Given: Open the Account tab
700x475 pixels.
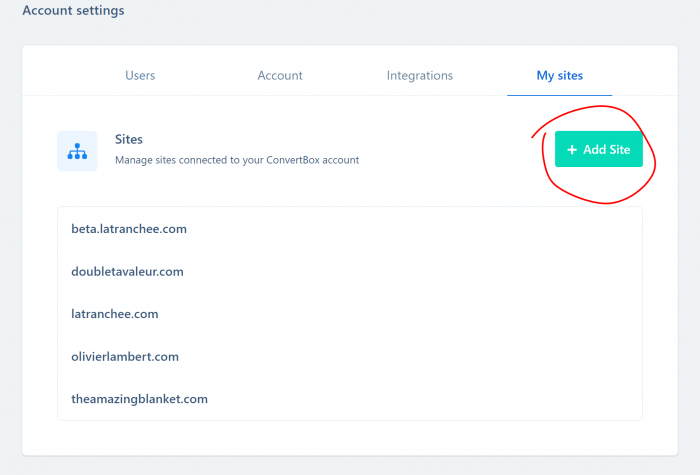Looking at the screenshot, I should point(280,75).
